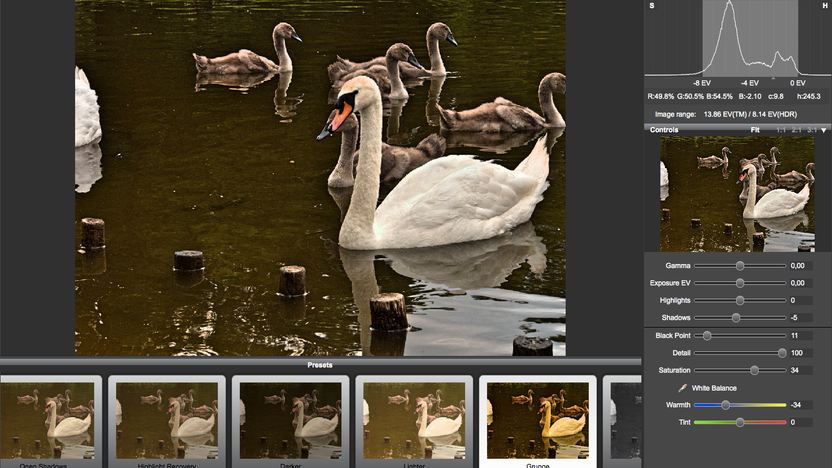
Task: Open the Controls panel triangle menu
Action: tap(824, 130)
